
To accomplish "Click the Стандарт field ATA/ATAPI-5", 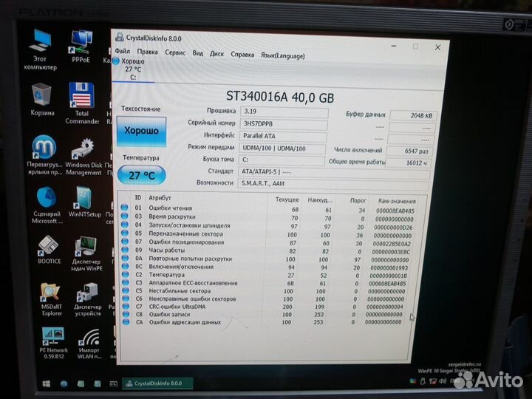I will (334, 173).
